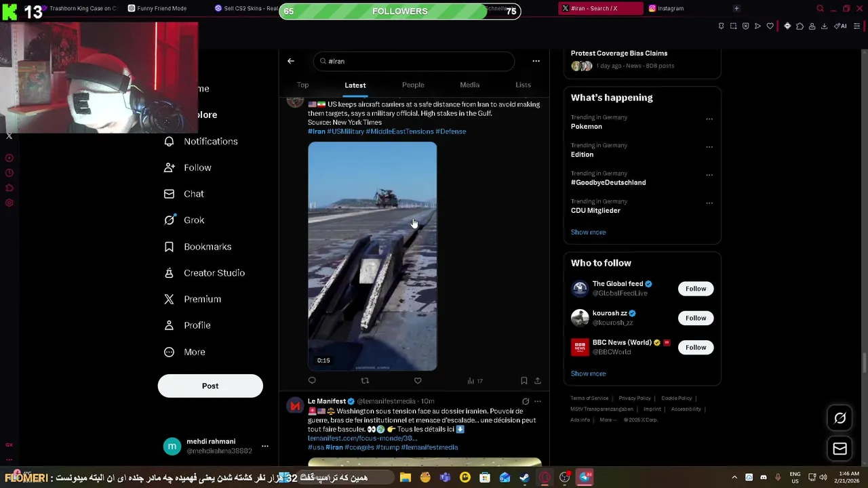Open Grok in the sidebar
Image resolution: width=868 pixels, height=488 pixels.
click(x=184, y=220)
